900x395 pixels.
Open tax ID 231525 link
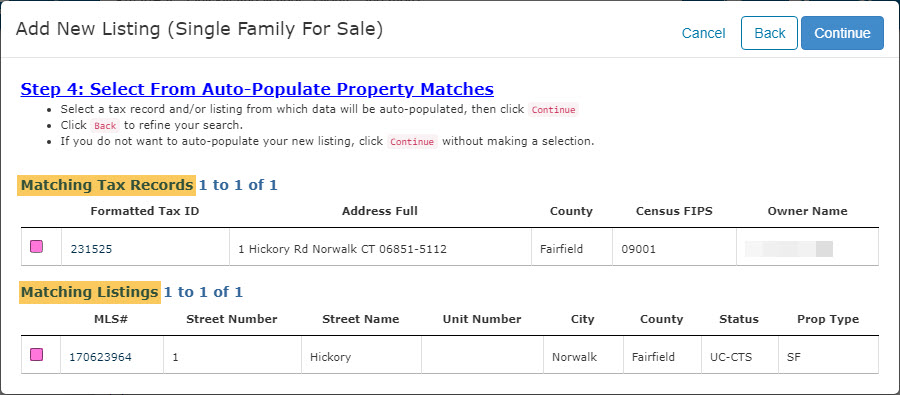[91, 249]
